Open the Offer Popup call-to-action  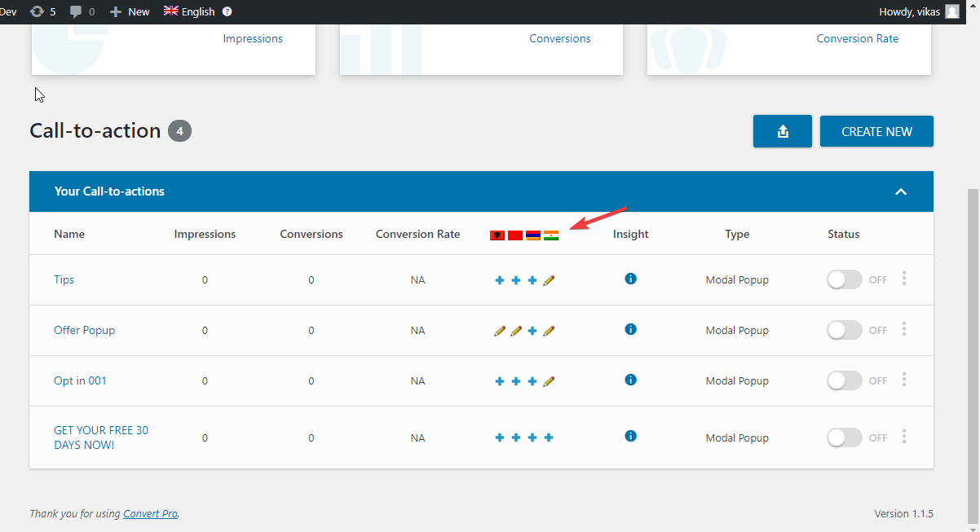pyautogui.click(x=84, y=330)
